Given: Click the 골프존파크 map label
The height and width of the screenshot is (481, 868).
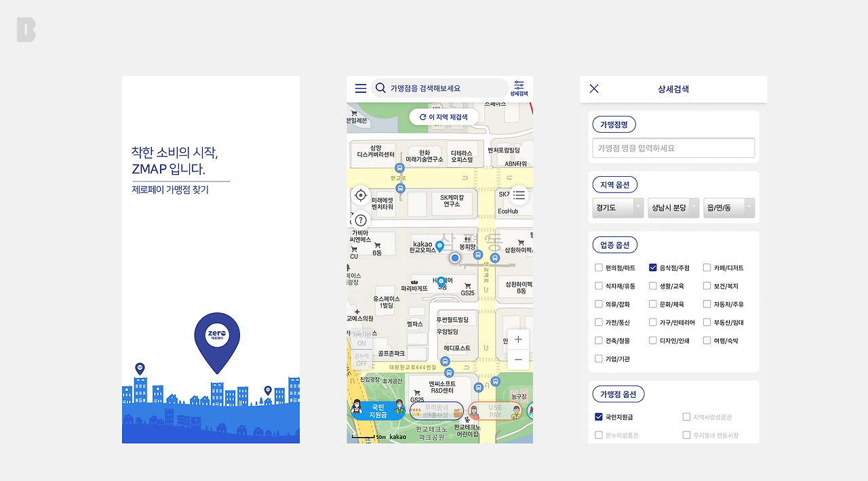Looking at the screenshot, I should tap(391, 354).
